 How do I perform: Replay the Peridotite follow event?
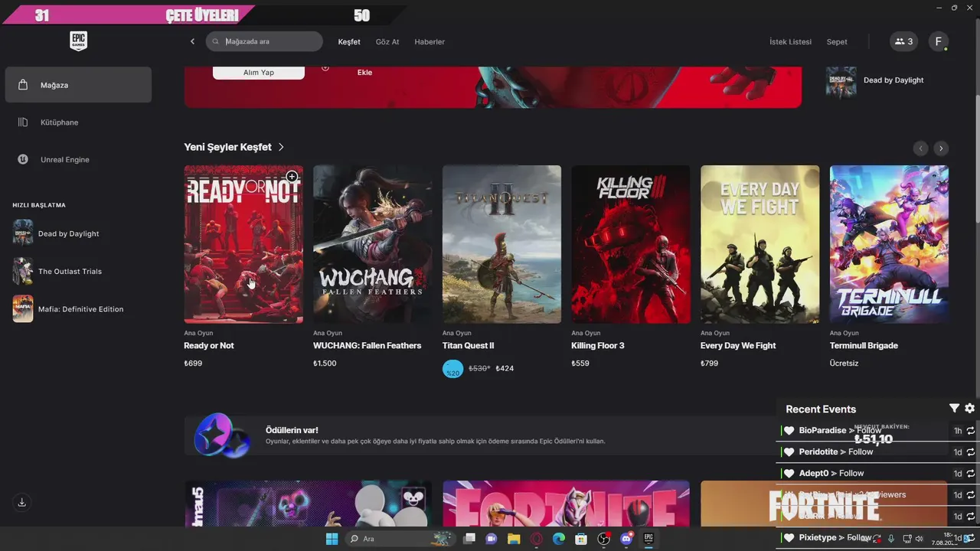971,452
